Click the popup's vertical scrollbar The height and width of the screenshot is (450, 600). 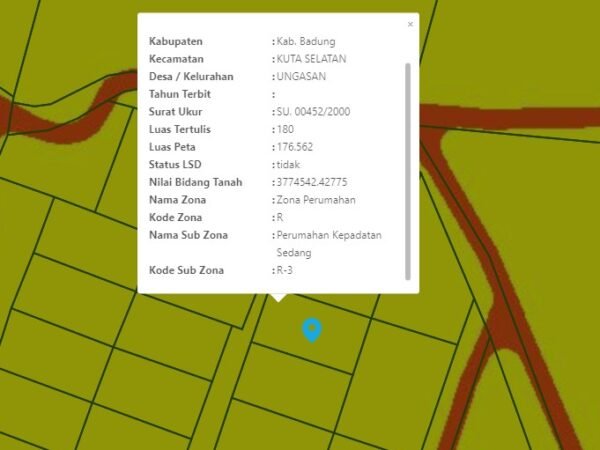pyautogui.click(x=407, y=170)
